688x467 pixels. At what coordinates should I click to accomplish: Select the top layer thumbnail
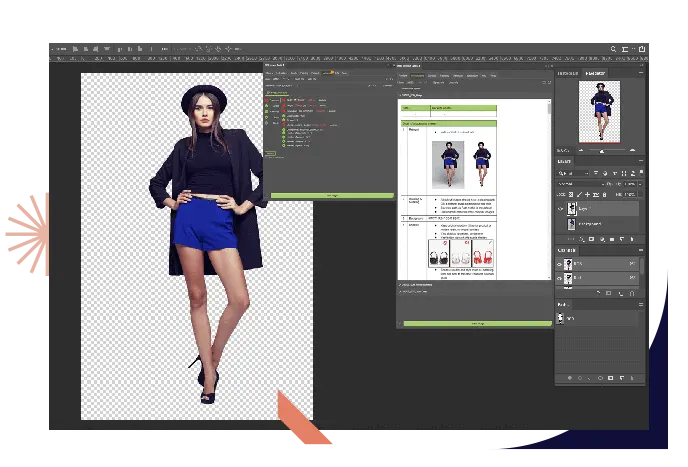(x=571, y=209)
